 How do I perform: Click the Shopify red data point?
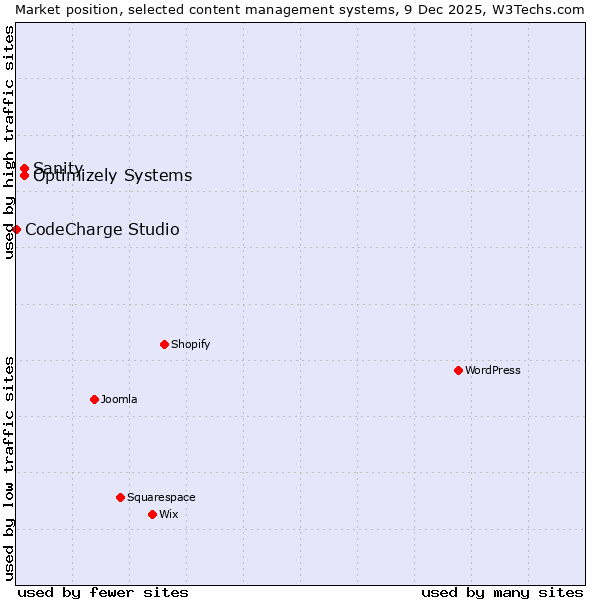(x=165, y=345)
